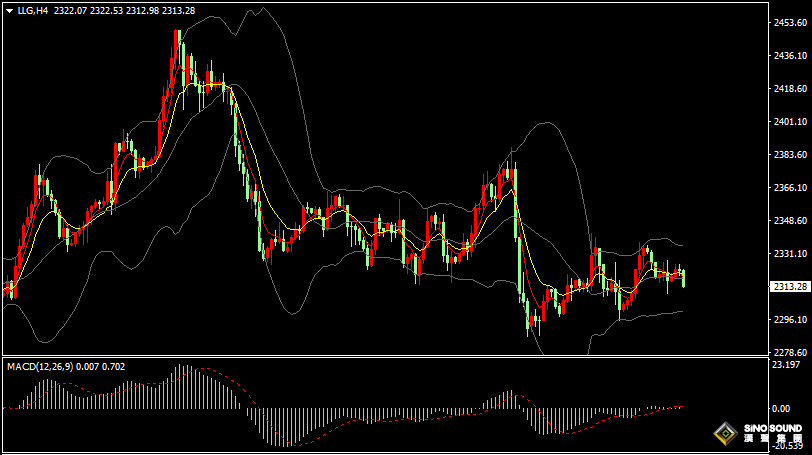Screen dimensions: 812x455
Task: Click the 2278.60 price axis label
Action: (789, 352)
